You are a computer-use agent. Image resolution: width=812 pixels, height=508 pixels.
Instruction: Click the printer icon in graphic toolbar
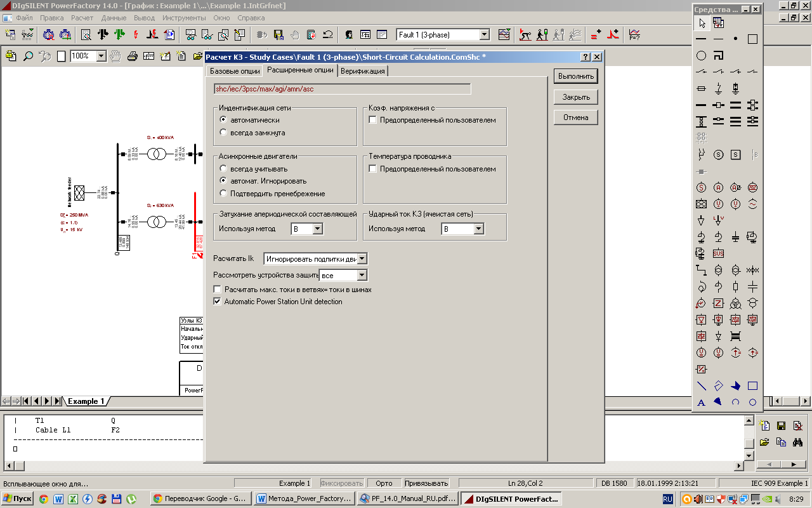133,56
